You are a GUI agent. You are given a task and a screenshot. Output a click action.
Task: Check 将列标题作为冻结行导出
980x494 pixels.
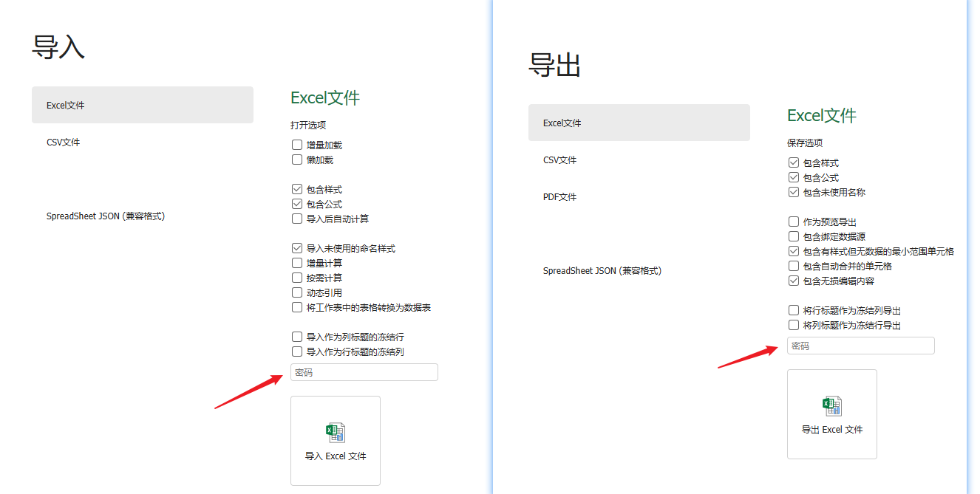tap(794, 325)
